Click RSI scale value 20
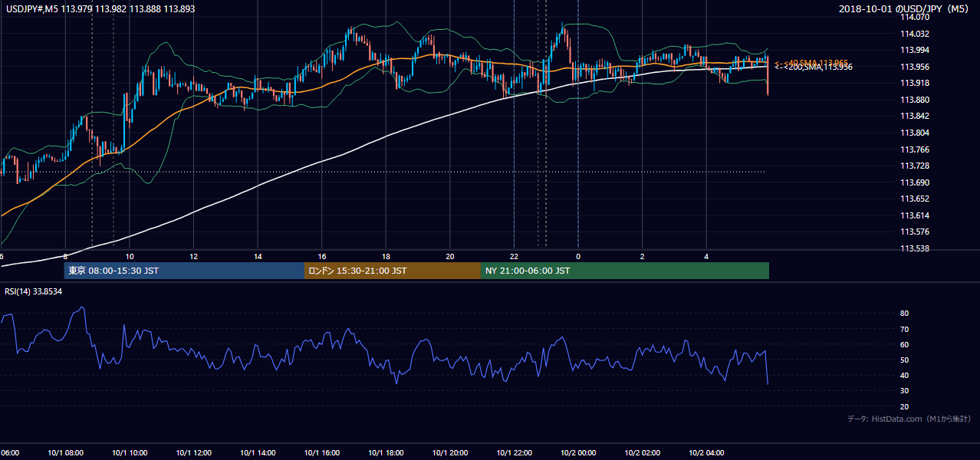 905,406
